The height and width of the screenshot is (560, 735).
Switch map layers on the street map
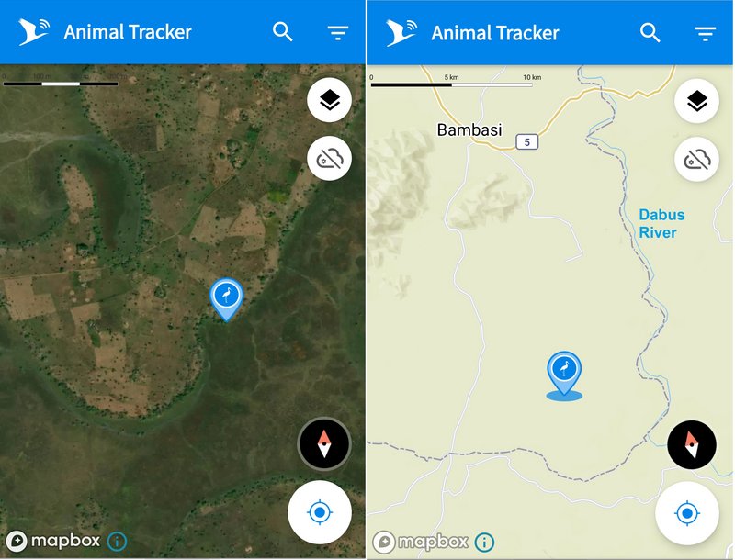(x=697, y=101)
